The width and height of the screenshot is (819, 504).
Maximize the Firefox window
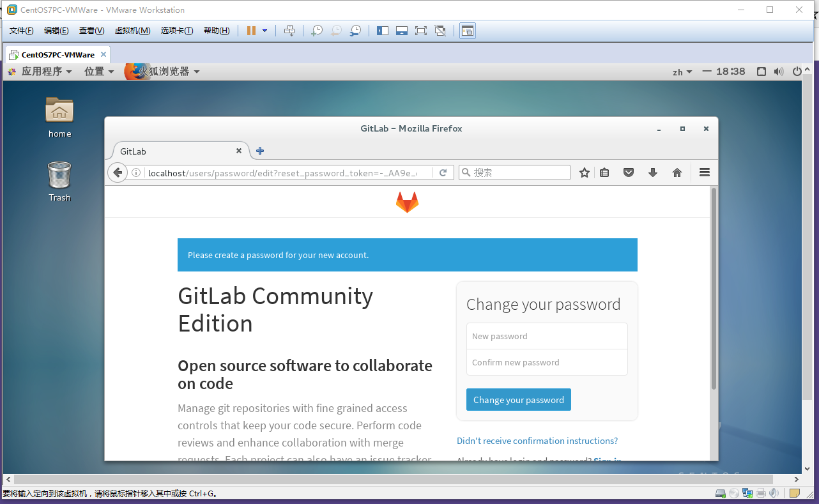click(x=682, y=129)
